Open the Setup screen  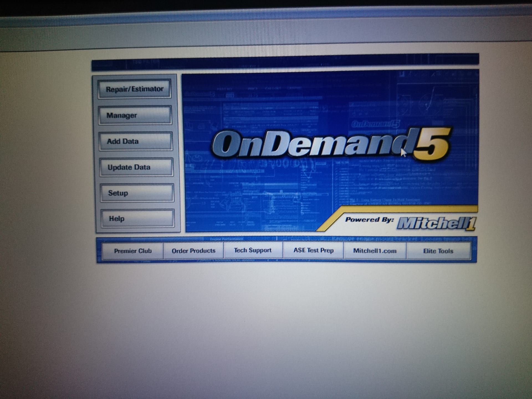(137, 193)
